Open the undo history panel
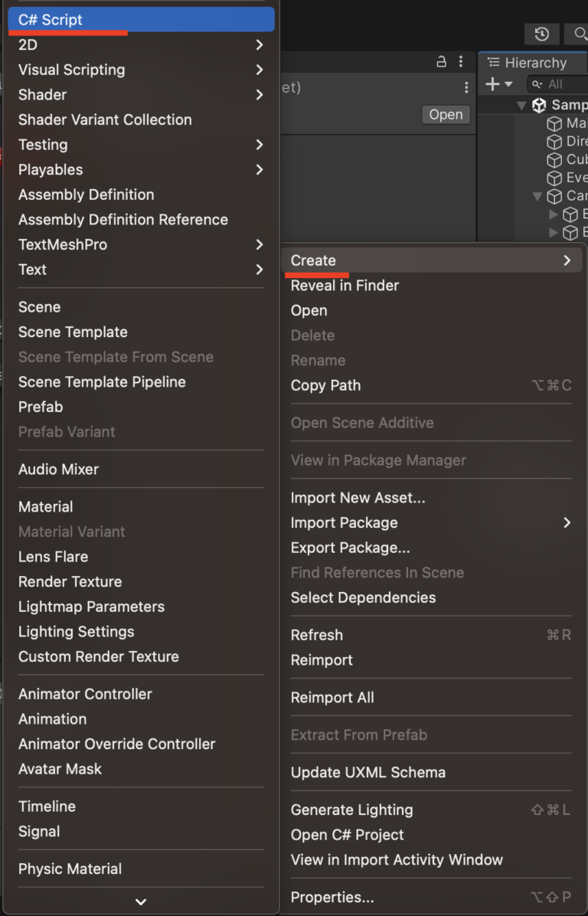 tap(542, 34)
